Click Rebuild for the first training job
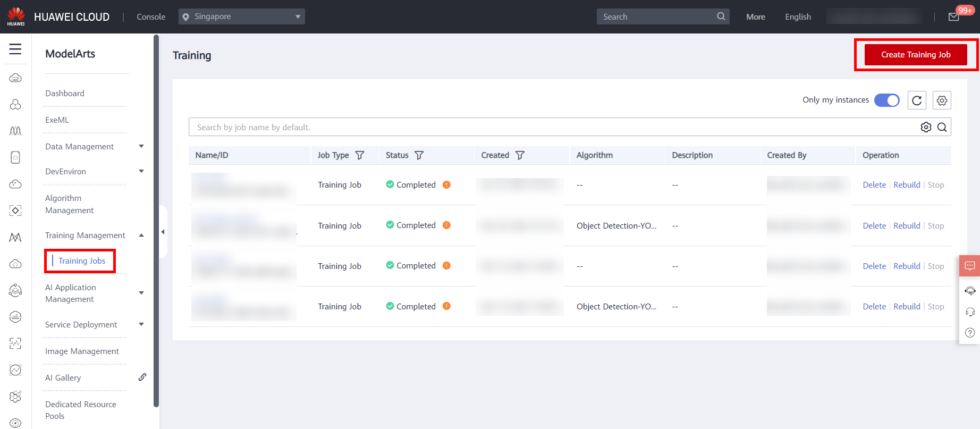Viewport: 980px width, 429px height. click(907, 185)
